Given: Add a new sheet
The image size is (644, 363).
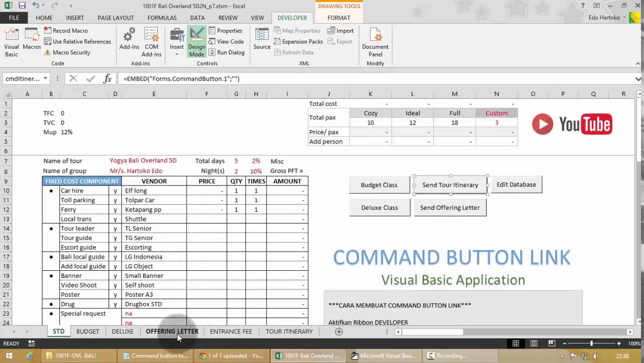Looking at the screenshot, I should (339, 331).
